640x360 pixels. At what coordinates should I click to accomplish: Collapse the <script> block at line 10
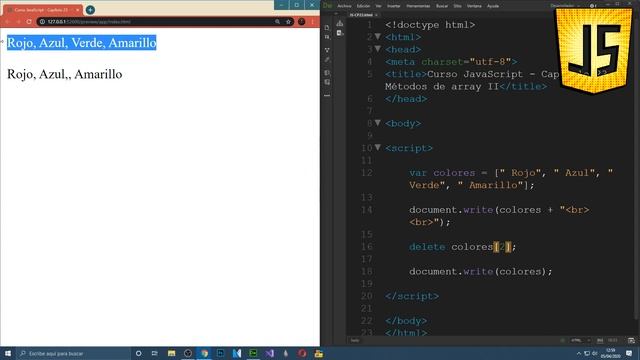click(378, 147)
